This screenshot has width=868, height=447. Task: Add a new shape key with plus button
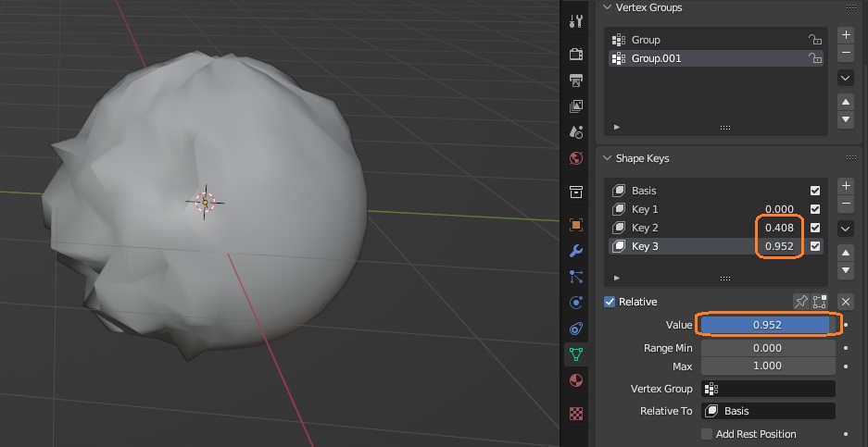845,186
